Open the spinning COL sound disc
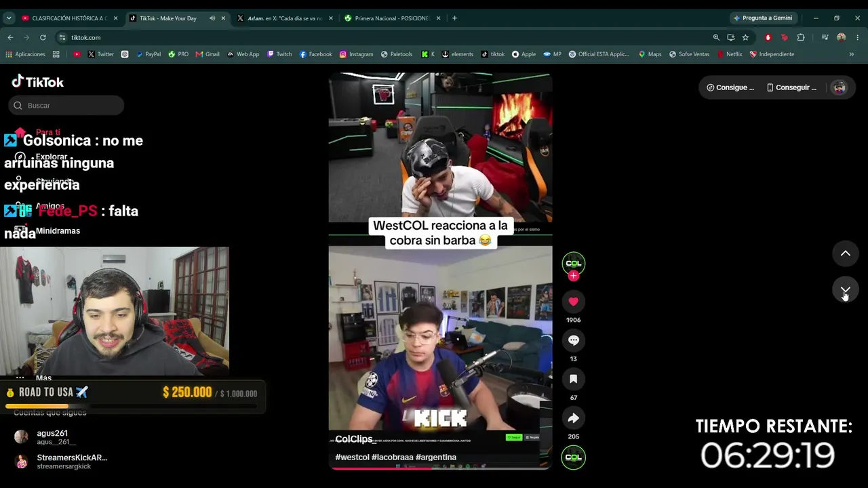 pyautogui.click(x=573, y=457)
